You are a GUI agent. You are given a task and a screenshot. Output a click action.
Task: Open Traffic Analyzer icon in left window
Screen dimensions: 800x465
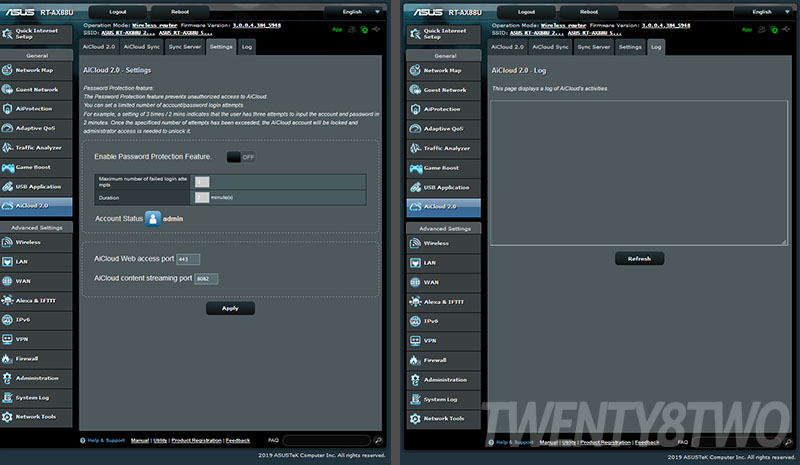[x=7, y=148]
